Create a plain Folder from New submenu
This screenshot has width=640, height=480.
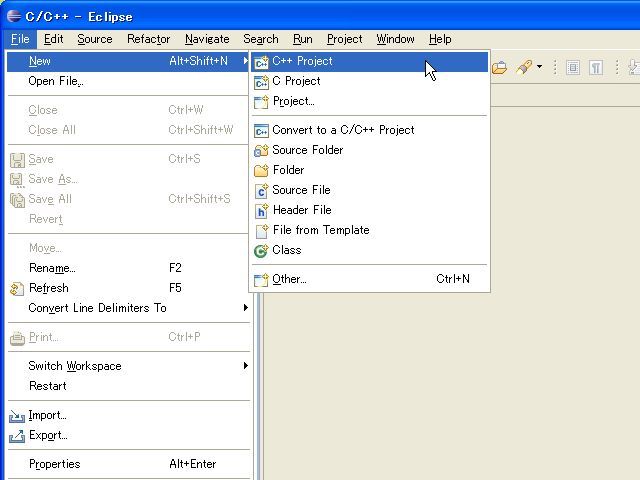click(x=369, y=170)
